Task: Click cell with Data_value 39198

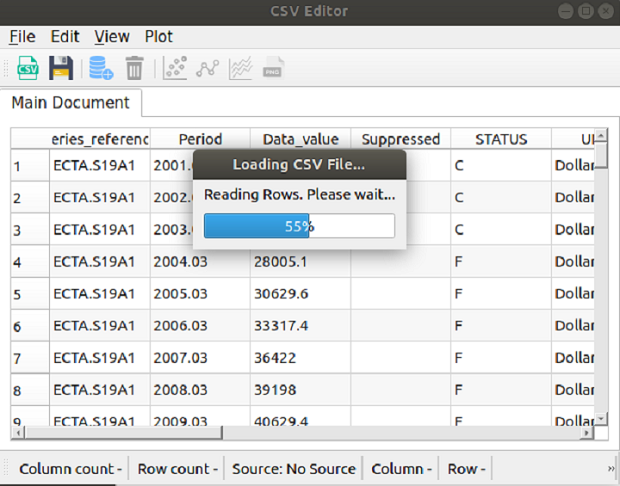Action: (x=301, y=390)
